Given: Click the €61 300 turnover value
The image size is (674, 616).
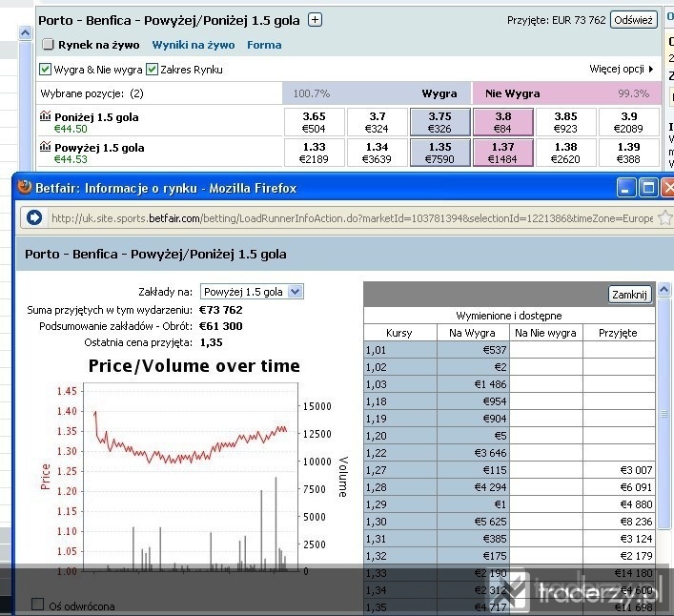Looking at the screenshot, I should click(x=221, y=326).
